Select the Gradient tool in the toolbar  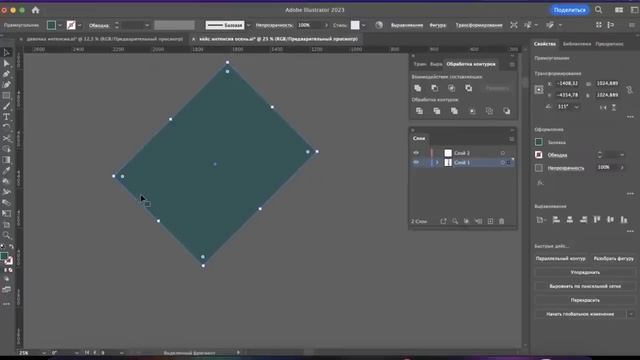6,160
